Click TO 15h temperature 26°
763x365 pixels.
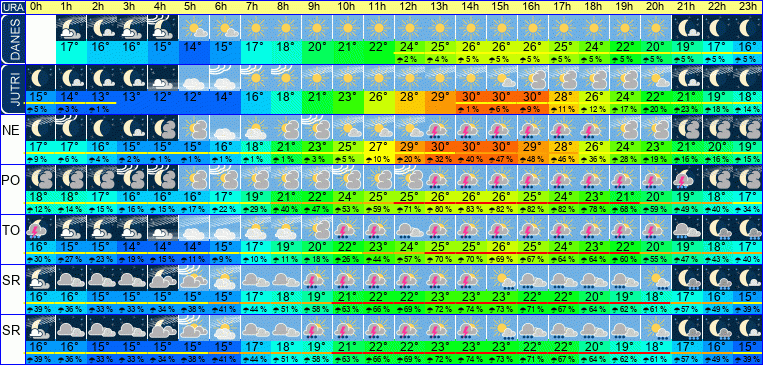click(502, 247)
